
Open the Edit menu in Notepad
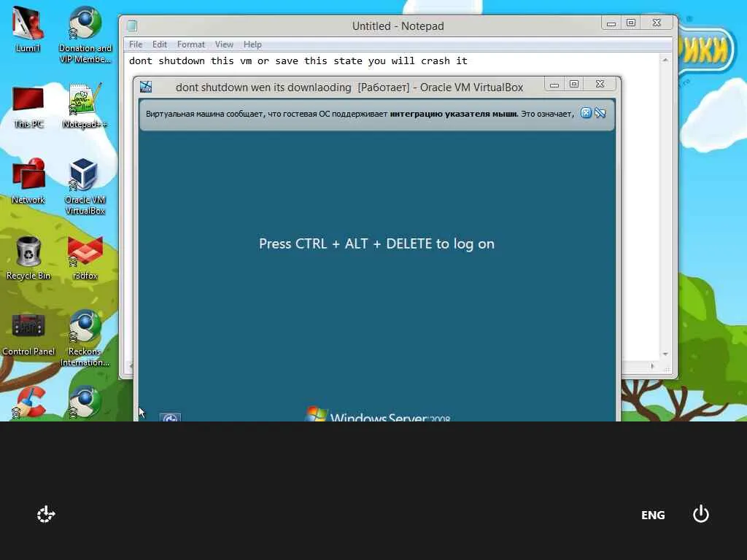click(160, 44)
